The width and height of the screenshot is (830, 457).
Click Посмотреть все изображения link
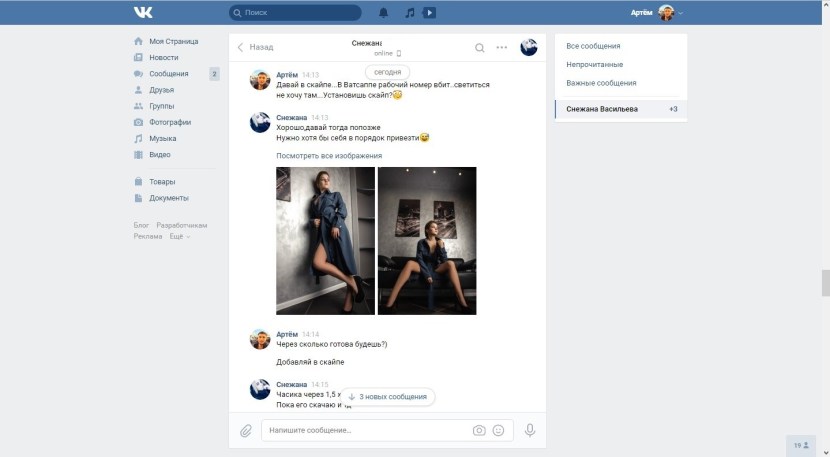point(328,156)
